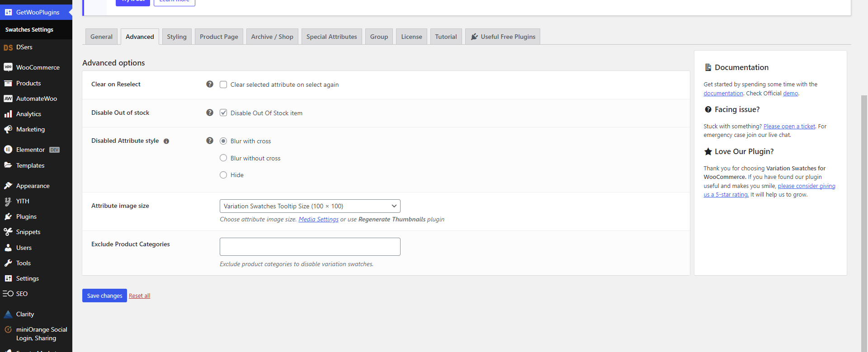The image size is (868, 352).
Task: Click the Plugins plug icon
Action: coord(8,216)
